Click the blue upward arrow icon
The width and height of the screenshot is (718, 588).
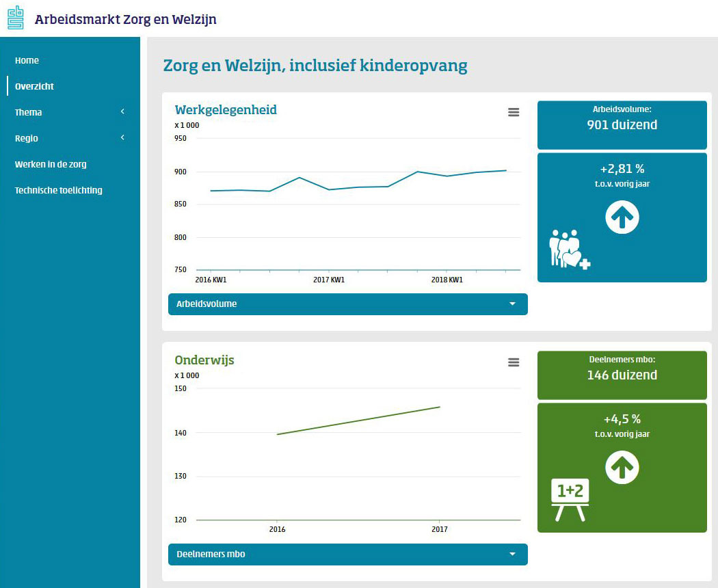622,218
